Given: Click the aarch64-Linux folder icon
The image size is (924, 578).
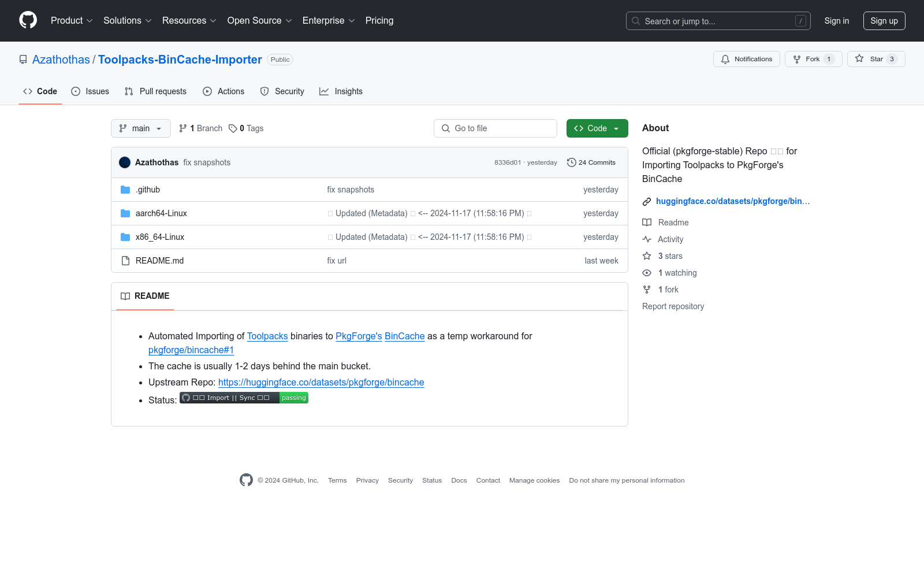Looking at the screenshot, I should point(125,213).
